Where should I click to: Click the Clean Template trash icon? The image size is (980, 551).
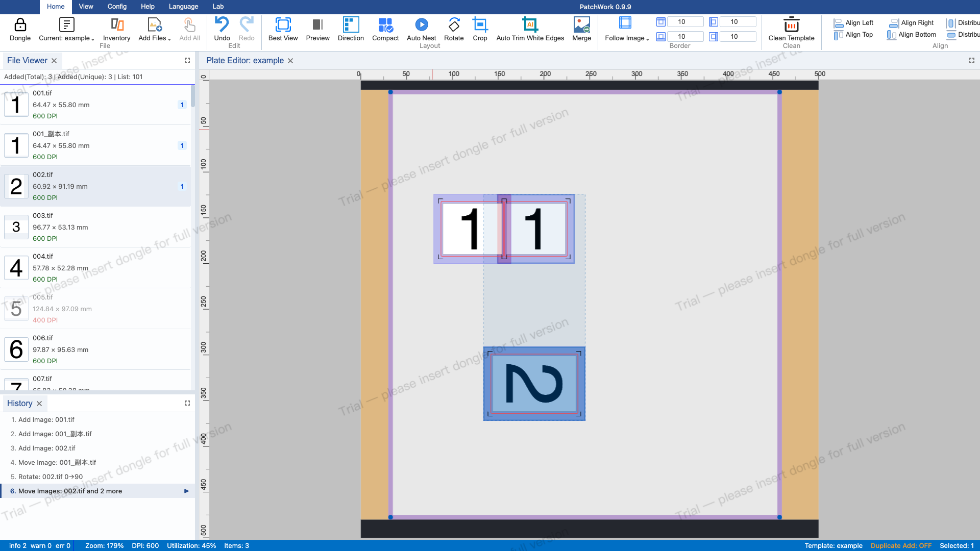point(791,24)
